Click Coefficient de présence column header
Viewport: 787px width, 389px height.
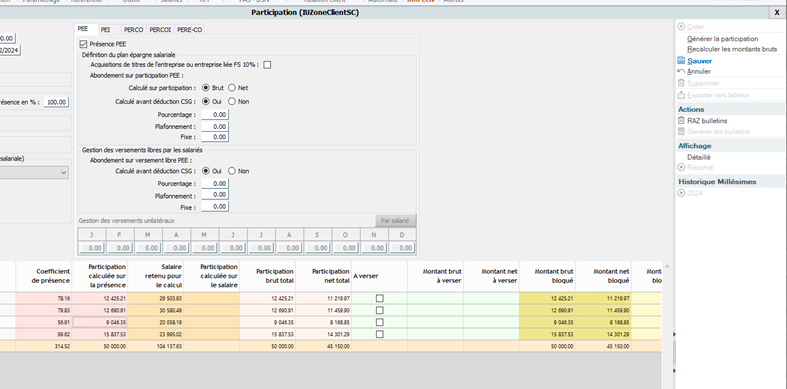(44, 276)
